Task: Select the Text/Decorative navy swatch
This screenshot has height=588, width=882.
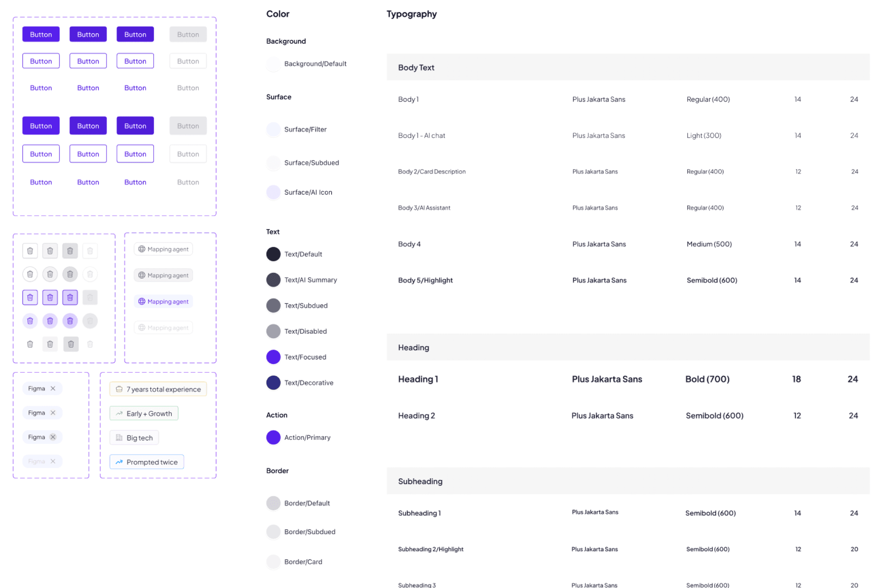Action: point(273,383)
